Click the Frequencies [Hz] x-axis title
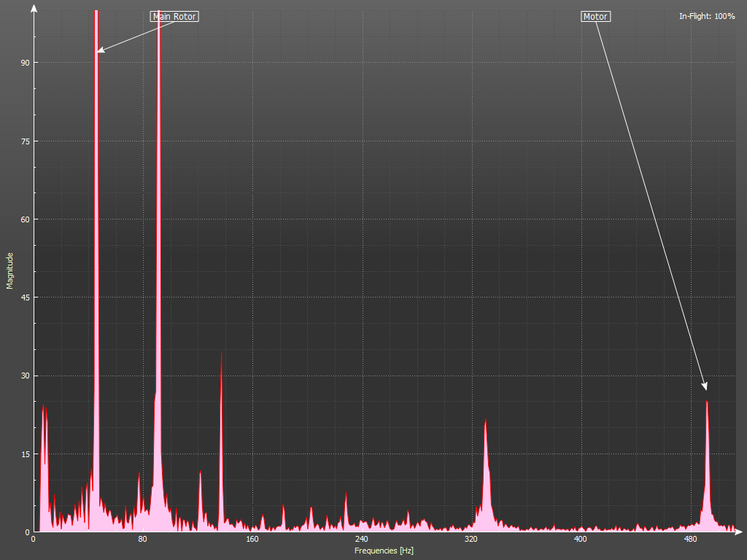 (x=384, y=551)
